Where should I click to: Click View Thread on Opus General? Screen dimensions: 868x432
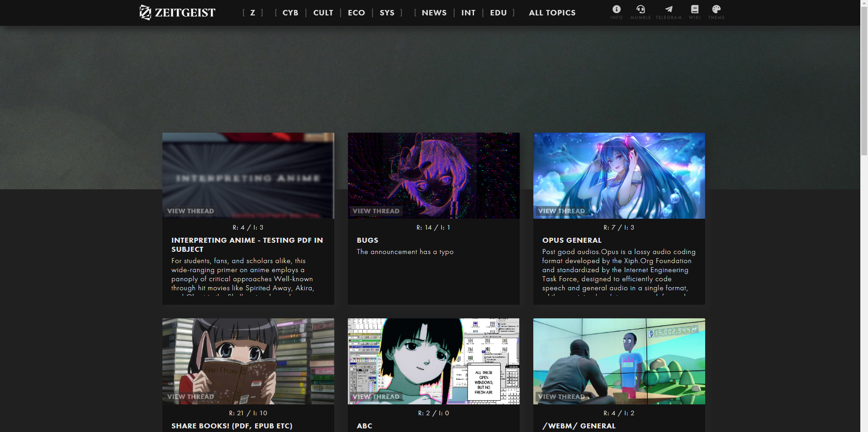click(561, 211)
